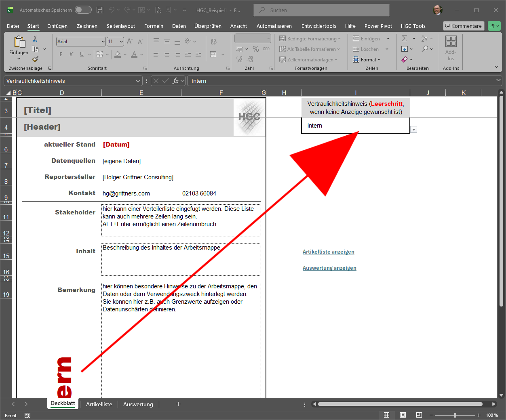Click the find and select magnifier icon

coord(425,49)
